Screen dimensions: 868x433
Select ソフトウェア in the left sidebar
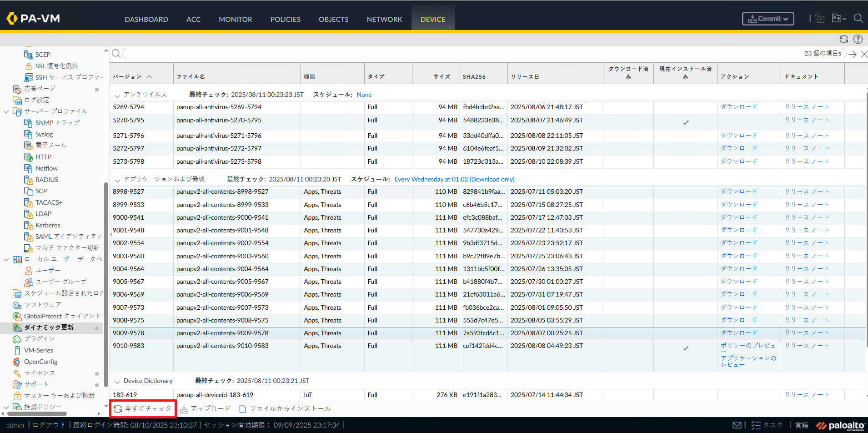click(42, 305)
